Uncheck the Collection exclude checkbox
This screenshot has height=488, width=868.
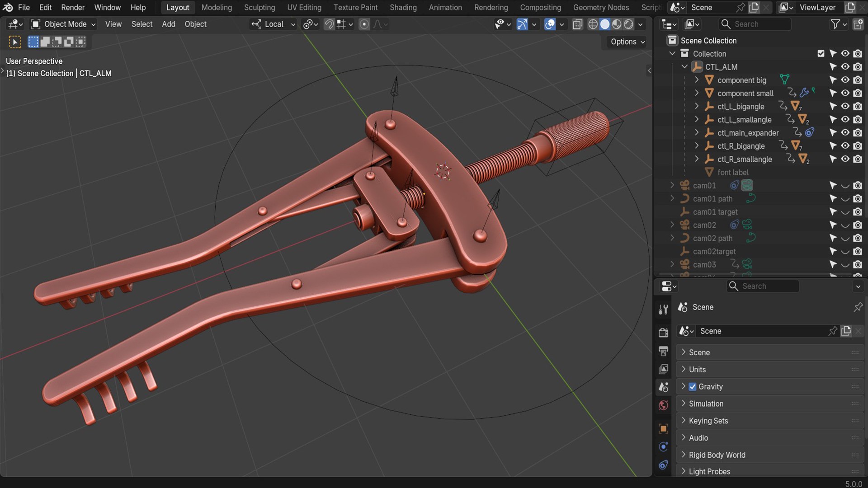[821, 54]
